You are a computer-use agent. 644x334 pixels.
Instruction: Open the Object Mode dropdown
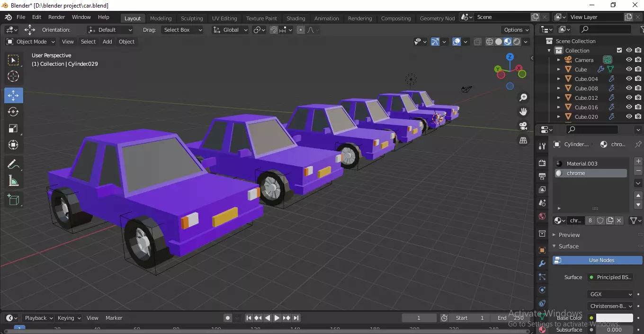31,42
